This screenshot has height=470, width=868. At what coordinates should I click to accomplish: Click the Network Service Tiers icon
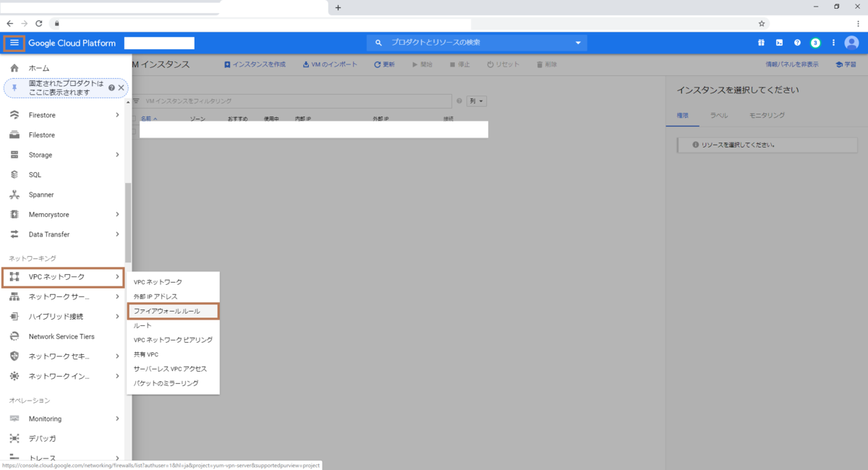14,336
